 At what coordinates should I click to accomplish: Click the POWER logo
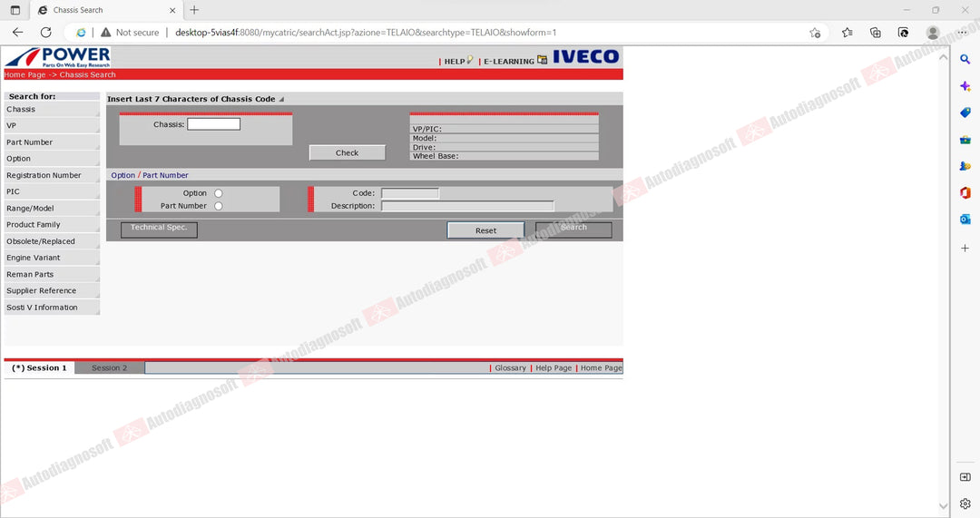coord(57,57)
